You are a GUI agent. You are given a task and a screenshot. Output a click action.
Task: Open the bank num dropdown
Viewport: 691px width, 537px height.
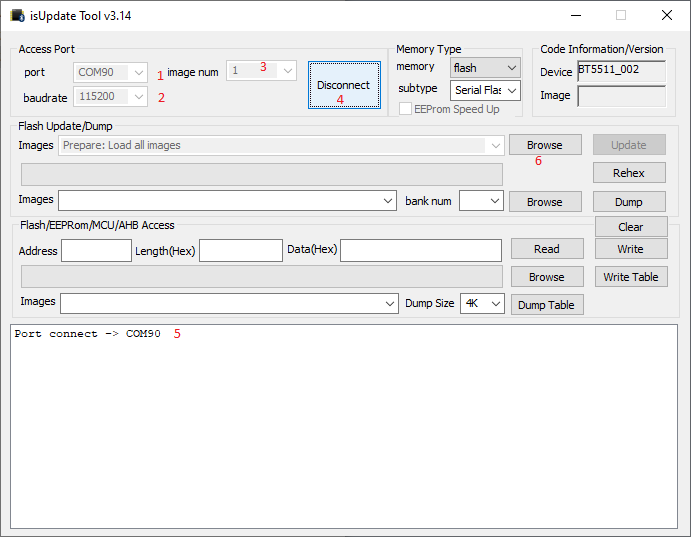point(481,201)
